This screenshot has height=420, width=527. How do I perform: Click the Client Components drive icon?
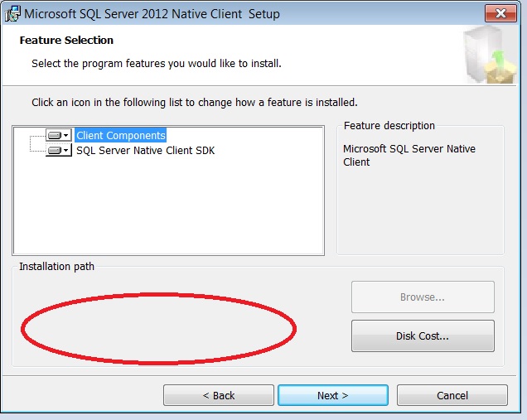point(55,135)
